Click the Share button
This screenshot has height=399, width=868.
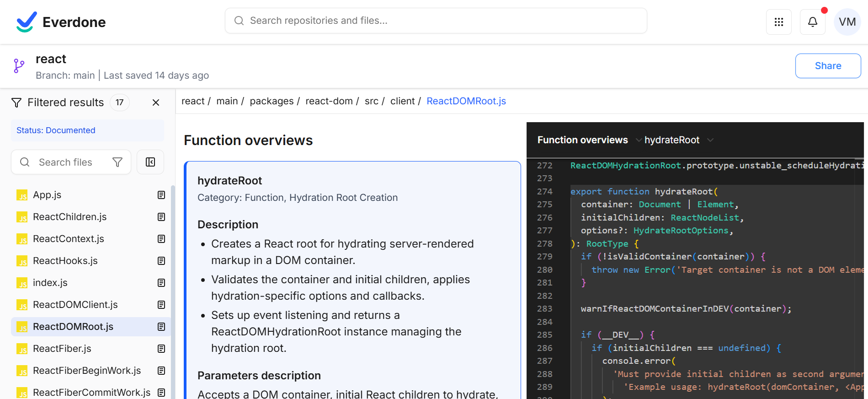click(x=828, y=66)
